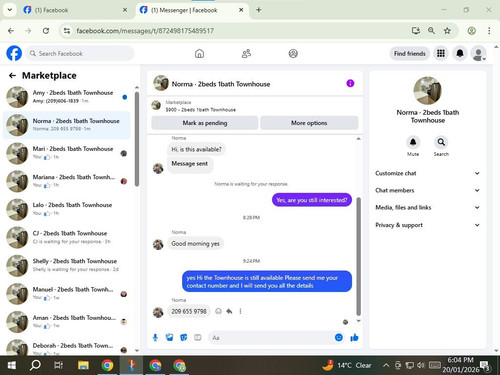Expand the Customize chat section
Viewport: 500px width, 375px height.
pos(428,173)
